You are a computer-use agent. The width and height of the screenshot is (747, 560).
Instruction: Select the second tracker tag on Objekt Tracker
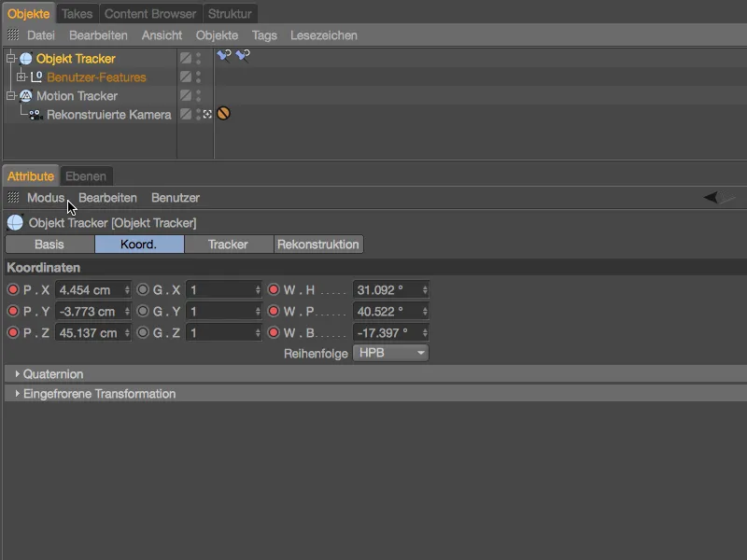[243, 56]
